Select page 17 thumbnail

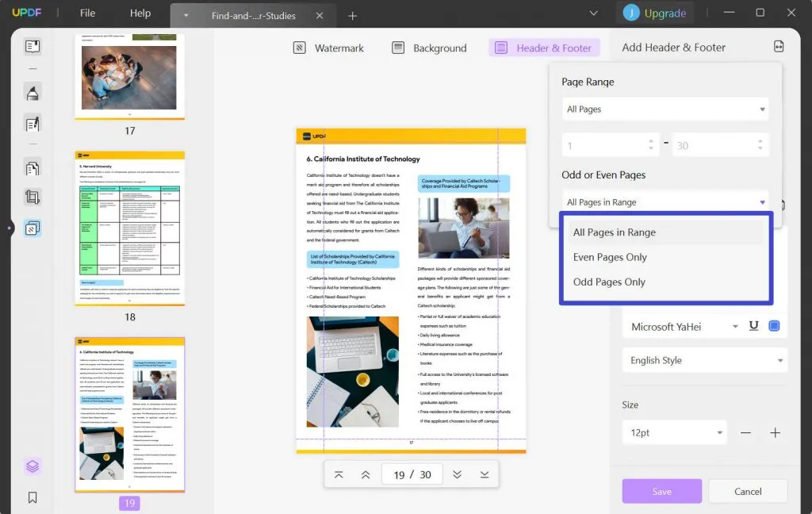tap(129, 77)
